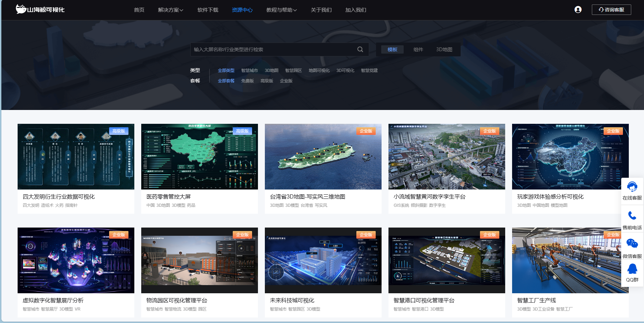Select 全部类型 filter
644x323 pixels.
[x=226, y=71]
